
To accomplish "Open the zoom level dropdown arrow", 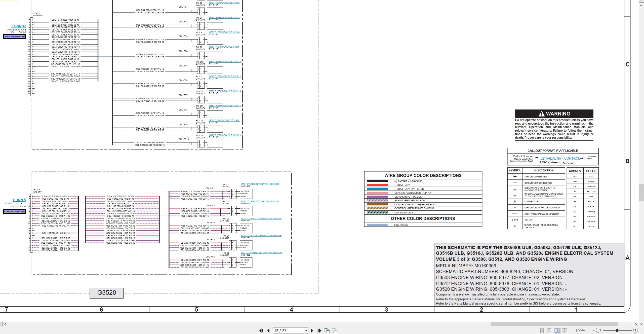I will (594, 330).
